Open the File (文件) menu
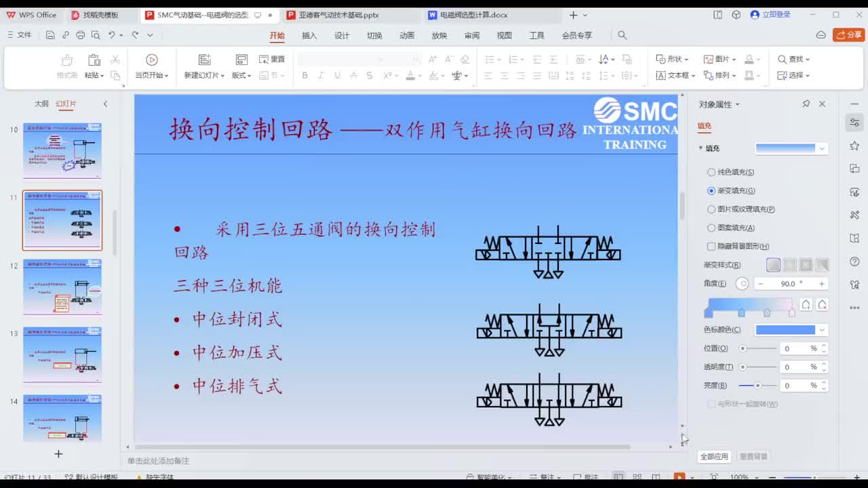868x488 pixels. [x=20, y=35]
